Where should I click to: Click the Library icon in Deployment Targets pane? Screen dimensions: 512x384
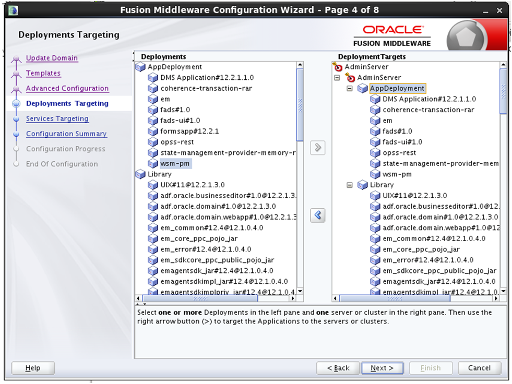362,185
